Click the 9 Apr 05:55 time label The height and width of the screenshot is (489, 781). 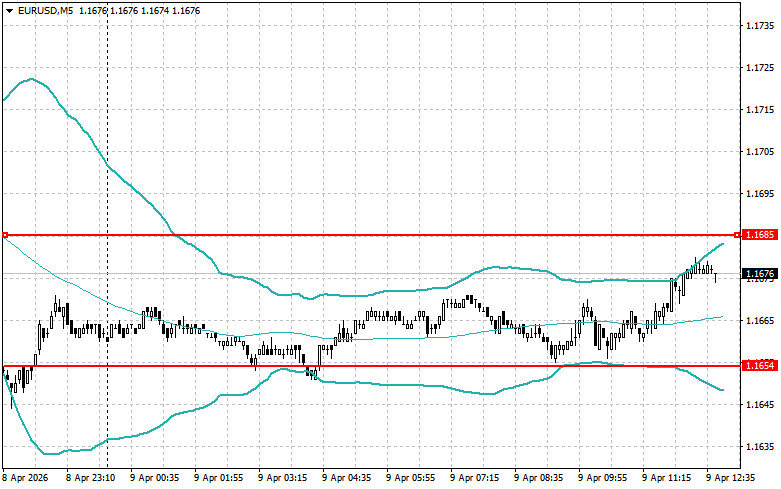coord(410,478)
